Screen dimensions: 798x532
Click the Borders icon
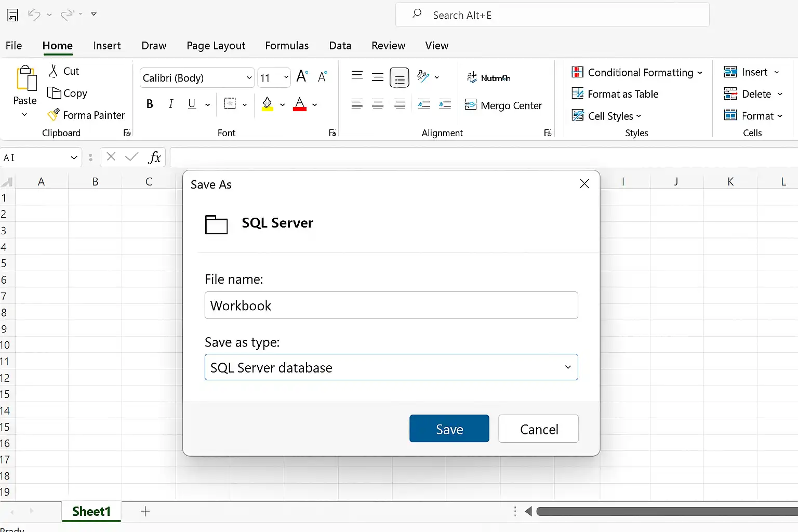click(x=230, y=103)
